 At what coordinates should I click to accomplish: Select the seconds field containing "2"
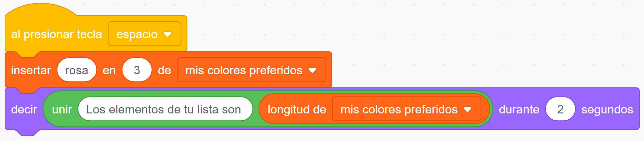pos(560,109)
